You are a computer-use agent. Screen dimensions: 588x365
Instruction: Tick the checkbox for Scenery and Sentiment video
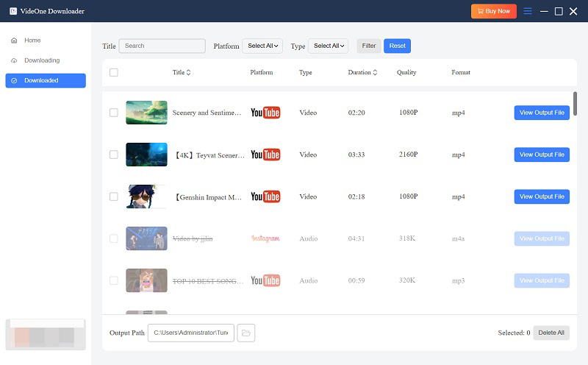[x=113, y=113]
